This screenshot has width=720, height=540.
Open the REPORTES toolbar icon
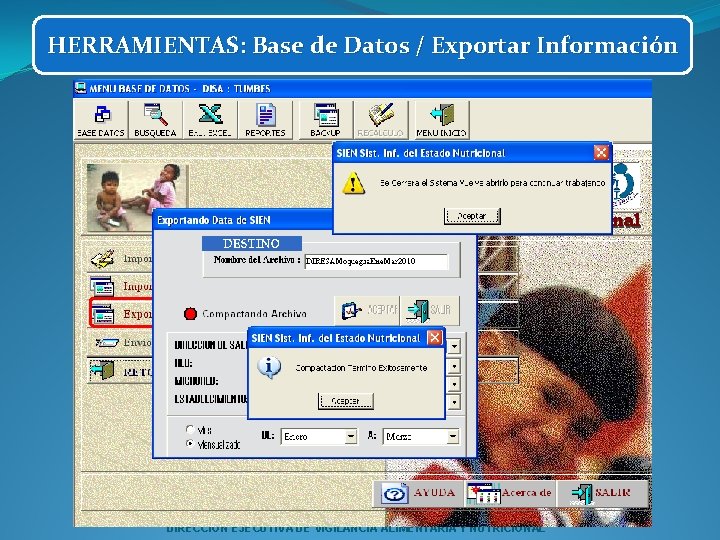click(265, 119)
